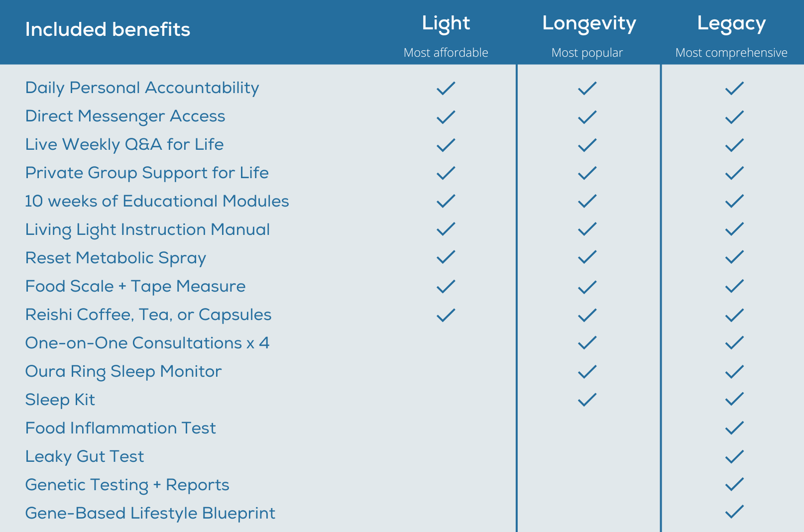Viewport: 804px width, 532px height.
Task: Click the Light checkmark for Food Scale + Tape Measure
Action: click(x=446, y=287)
